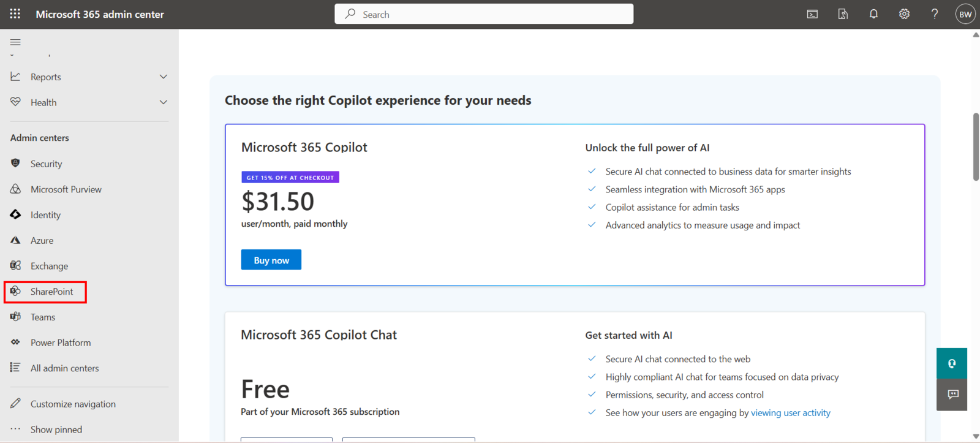
Task: Click the scrollbar up arrow
Action: 976,35
